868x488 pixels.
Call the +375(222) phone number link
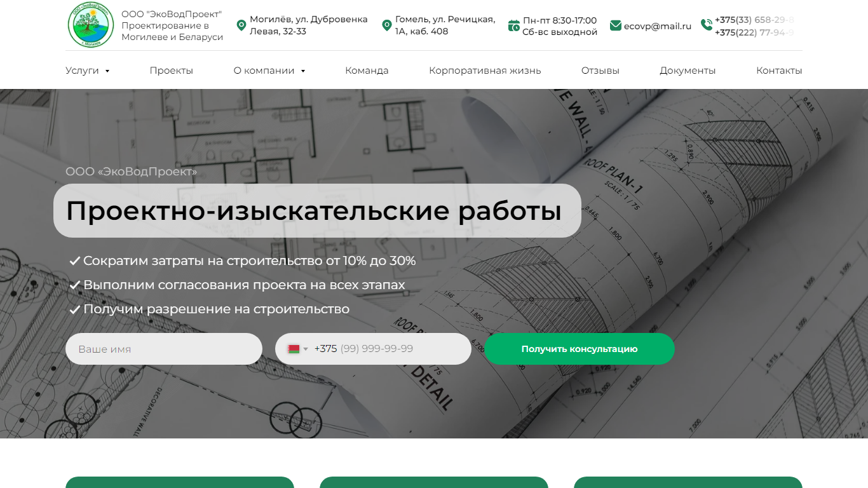(754, 32)
